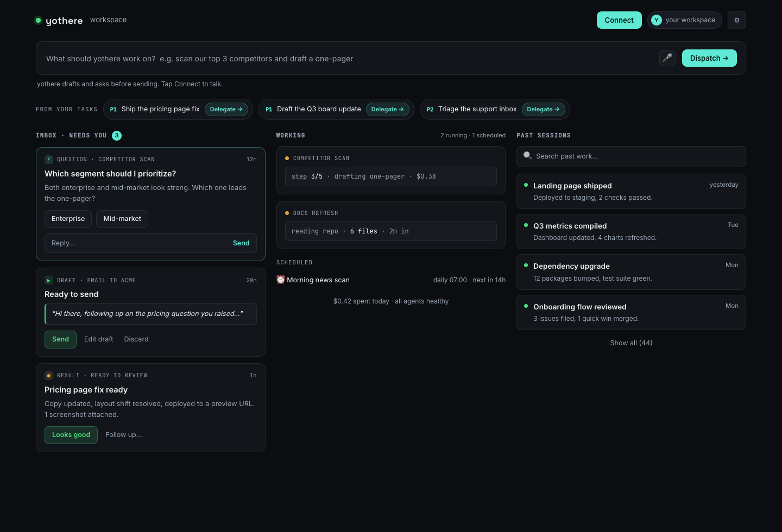Click Edit draft link

click(x=98, y=339)
